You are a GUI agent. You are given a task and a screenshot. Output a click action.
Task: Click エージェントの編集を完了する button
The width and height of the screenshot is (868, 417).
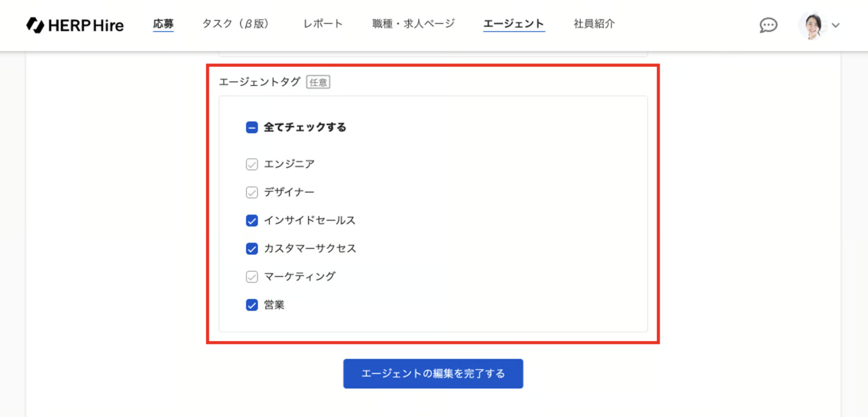point(433,374)
